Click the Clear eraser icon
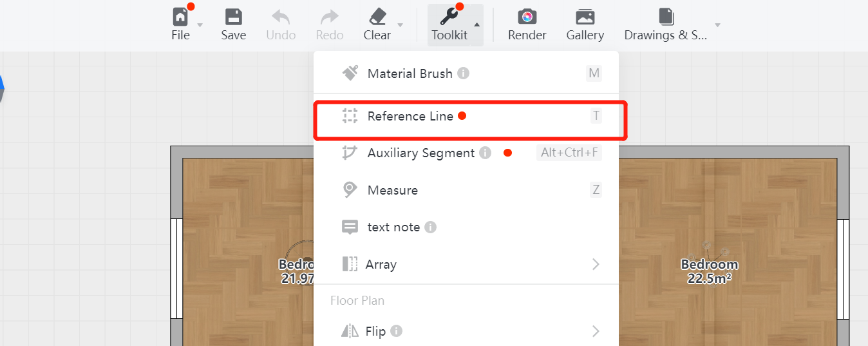Image resolution: width=868 pixels, height=346 pixels. point(377,17)
